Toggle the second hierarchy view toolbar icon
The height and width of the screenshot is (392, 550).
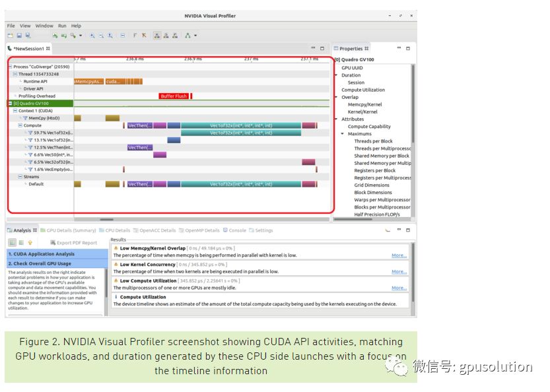point(166,36)
